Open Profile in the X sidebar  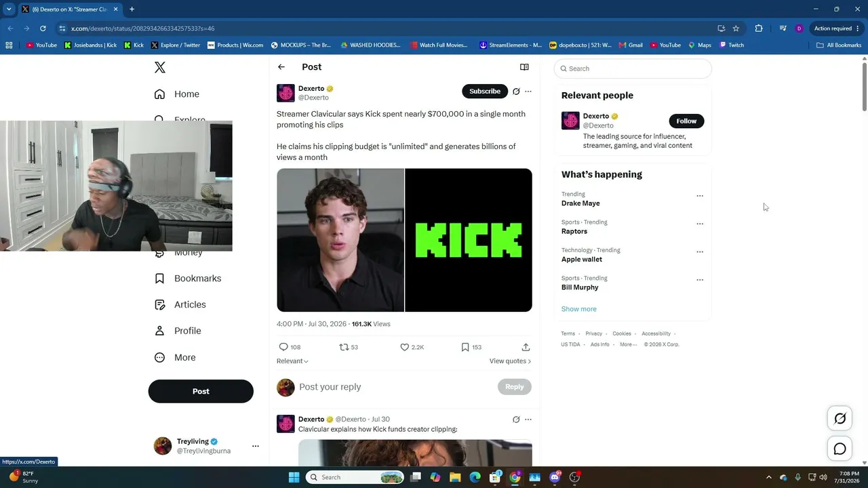coord(178,331)
